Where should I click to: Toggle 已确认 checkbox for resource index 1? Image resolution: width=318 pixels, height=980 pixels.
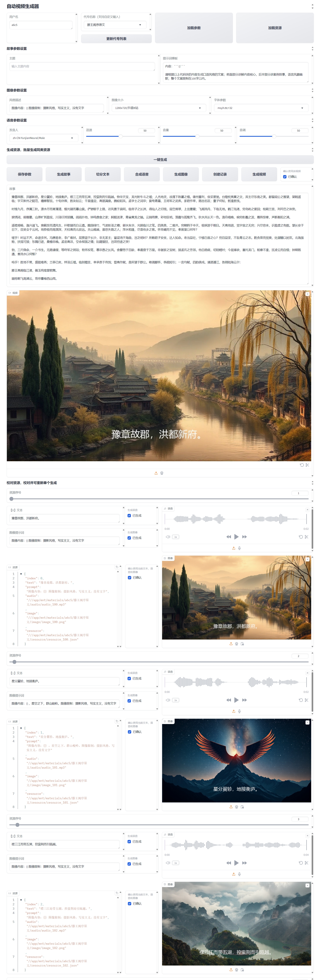[129, 732]
